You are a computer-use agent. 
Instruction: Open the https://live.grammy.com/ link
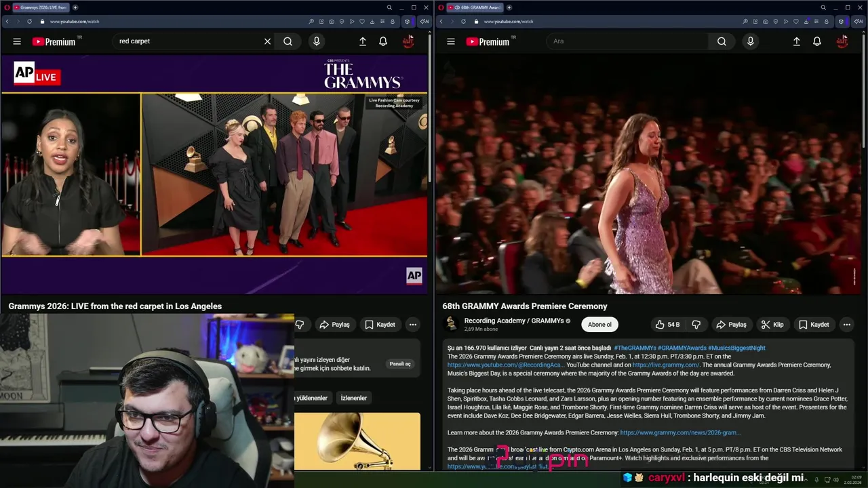tap(665, 365)
